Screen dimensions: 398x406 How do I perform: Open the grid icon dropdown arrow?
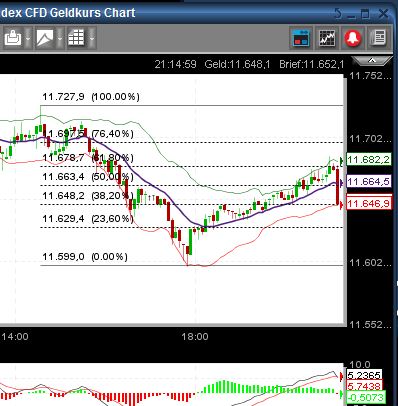91,39
